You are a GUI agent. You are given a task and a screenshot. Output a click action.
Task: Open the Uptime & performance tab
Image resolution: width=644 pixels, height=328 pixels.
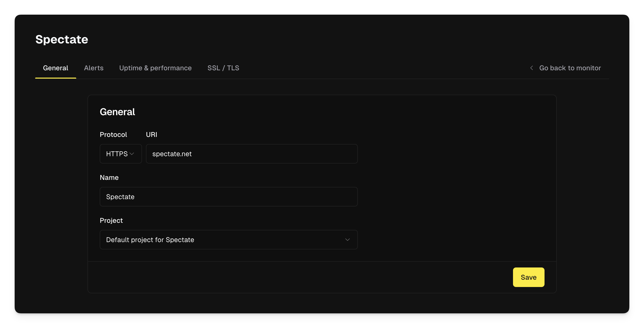155,68
